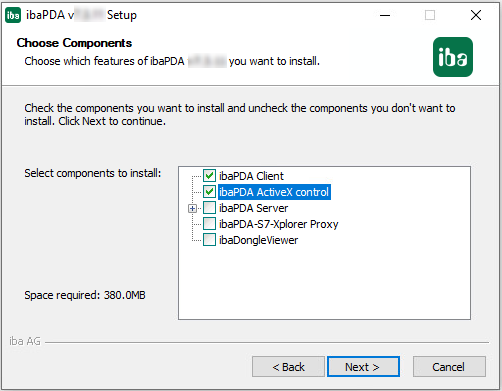Click the Next > button

pos(363,367)
